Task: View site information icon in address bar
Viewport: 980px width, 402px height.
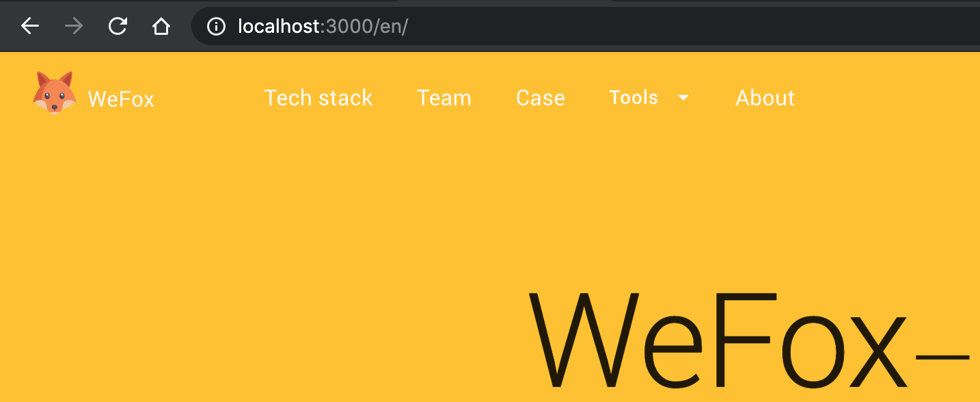Action: pyautogui.click(x=216, y=27)
